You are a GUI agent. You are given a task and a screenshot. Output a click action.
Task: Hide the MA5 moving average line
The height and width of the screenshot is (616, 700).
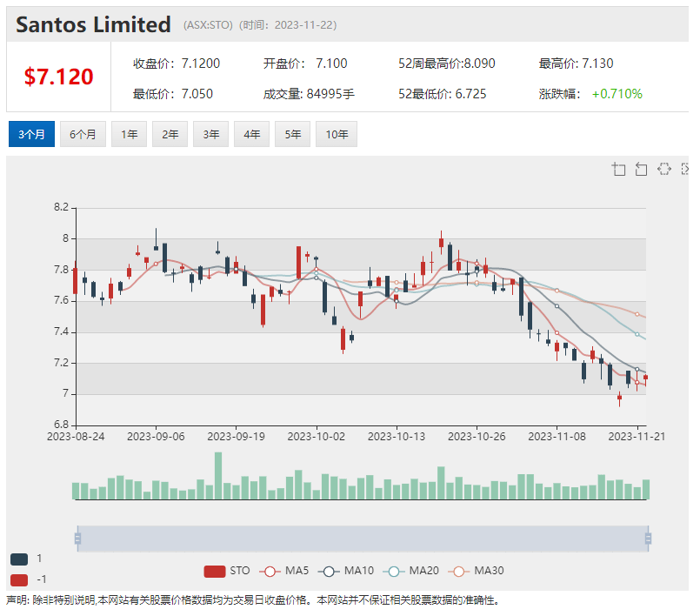285,572
